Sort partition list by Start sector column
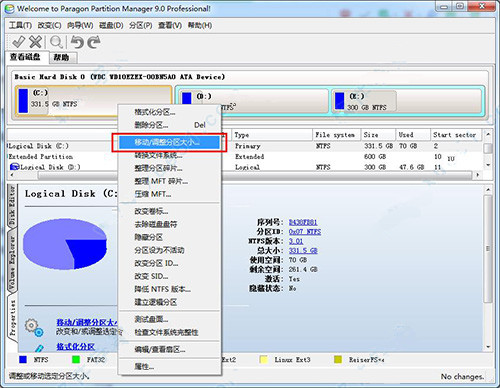 456,135
